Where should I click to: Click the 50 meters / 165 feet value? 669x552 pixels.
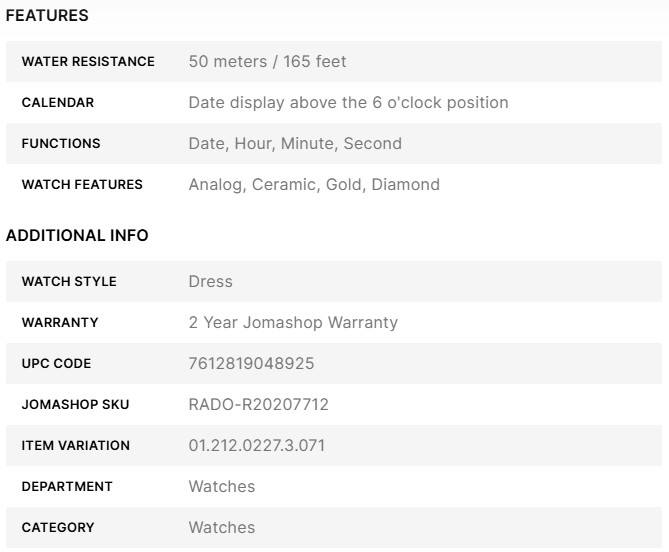tap(267, 62)
